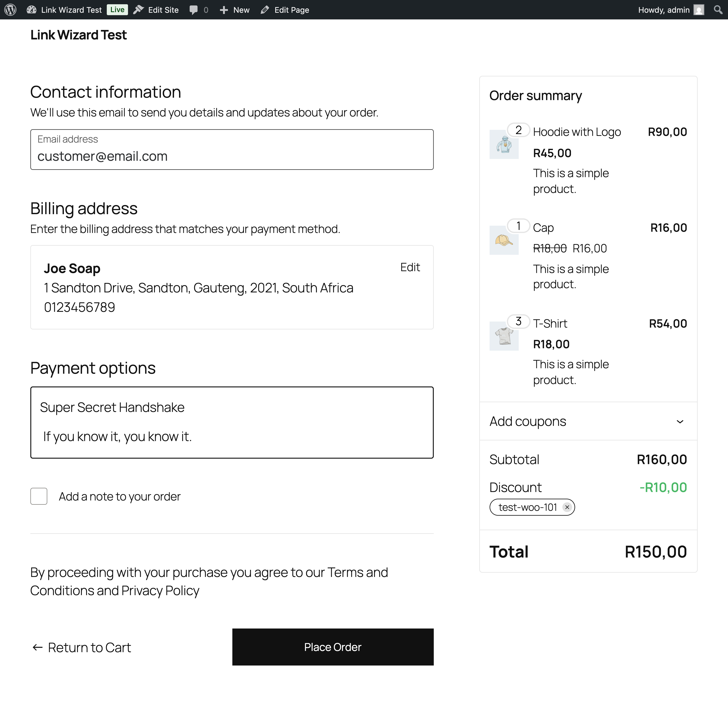Click the T-Shirt product thumbnail
This screenshot has height=728, width=728.
(x=504, y=336)
